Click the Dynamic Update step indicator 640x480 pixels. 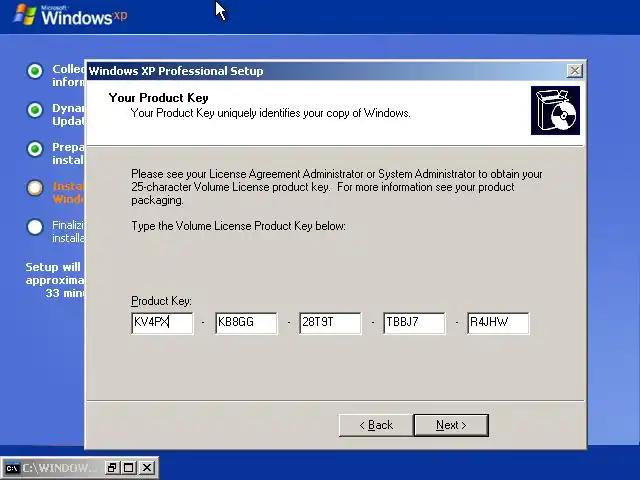(35, 110)
